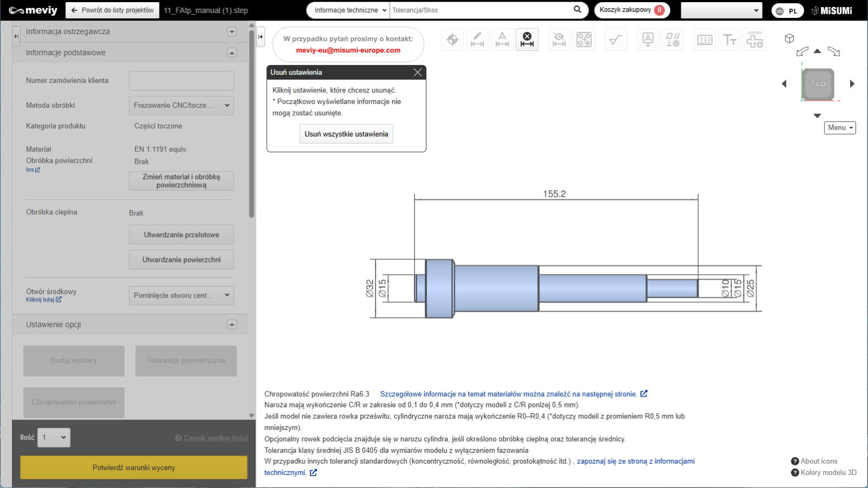Click the isometric cube view icon
The height and width of the screenshot is (488, 868).
[x=789, y=38]
